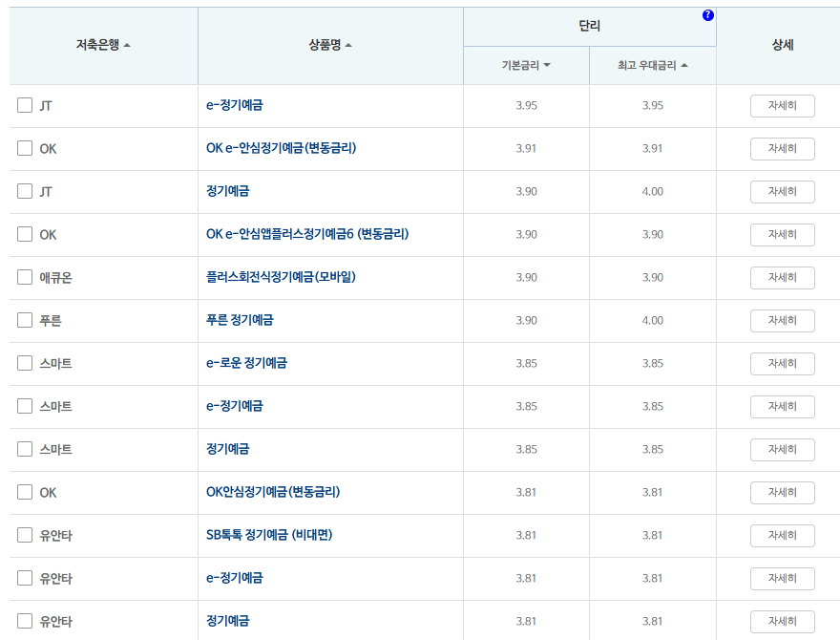Open JT e-정기예금 product link
Image resolution: width=840 pixels, height=640 pixels.
point(235,105)
